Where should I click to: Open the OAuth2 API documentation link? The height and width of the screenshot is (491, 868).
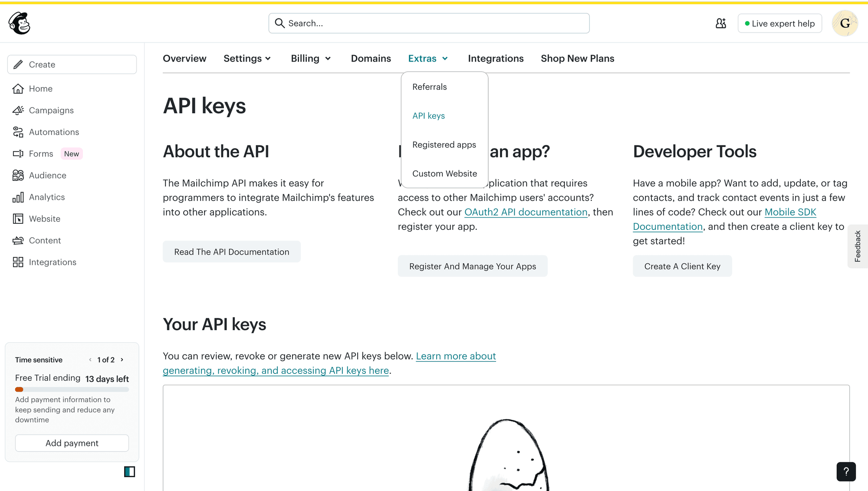click(x=525, y=212)
